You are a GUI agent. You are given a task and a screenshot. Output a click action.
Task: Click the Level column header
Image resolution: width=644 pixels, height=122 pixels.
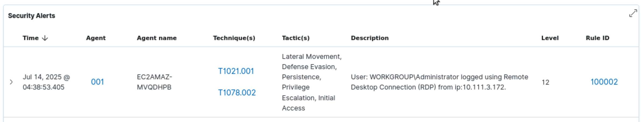tap(550, 38)
